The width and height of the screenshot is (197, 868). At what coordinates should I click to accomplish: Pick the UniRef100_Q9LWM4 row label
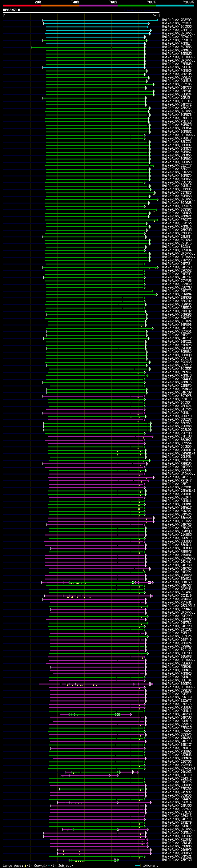[177, 236]
